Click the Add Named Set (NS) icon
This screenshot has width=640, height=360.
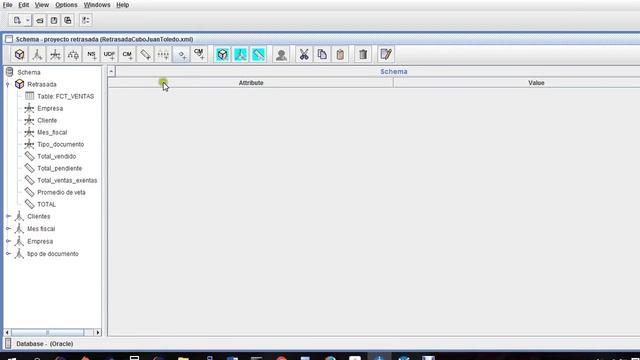click(x=91, y=54)
